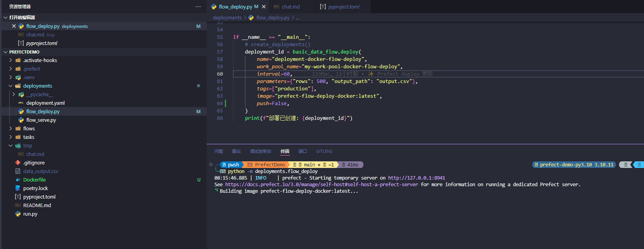
Task: Open the GITLENS panel tab
Action: coord(324,151)
